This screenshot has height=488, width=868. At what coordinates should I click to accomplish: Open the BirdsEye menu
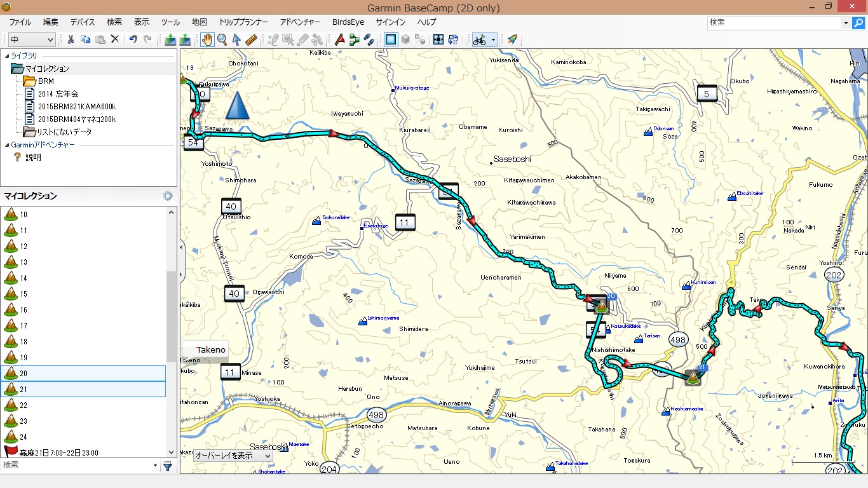[x=348, y=22]
